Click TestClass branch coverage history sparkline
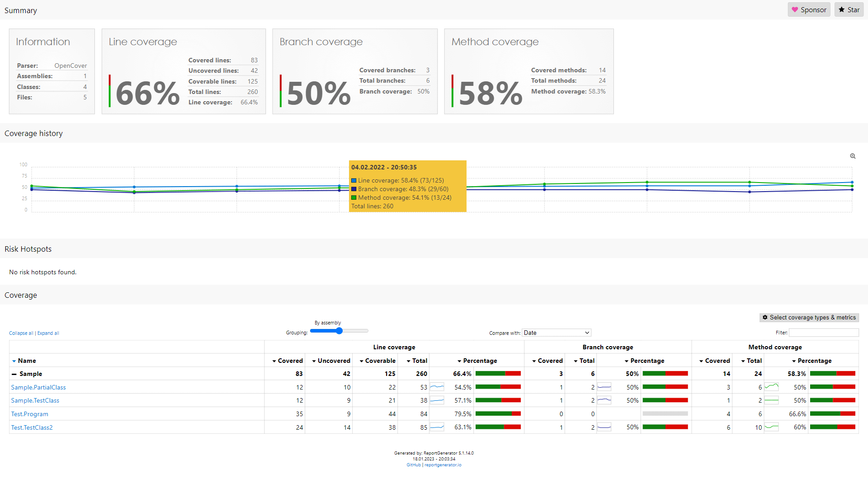Image resolution: width=868 pixels, height=488 pixels. 604,400
